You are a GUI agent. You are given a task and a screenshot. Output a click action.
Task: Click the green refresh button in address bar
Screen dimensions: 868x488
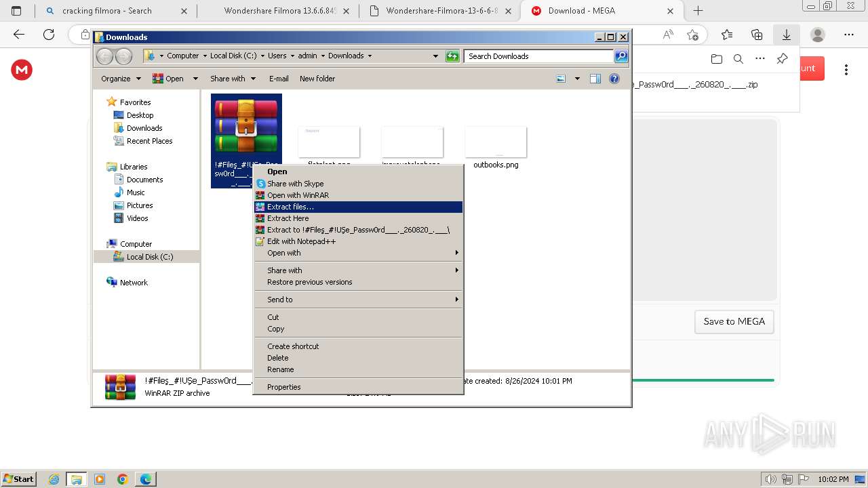pos(452,56)
